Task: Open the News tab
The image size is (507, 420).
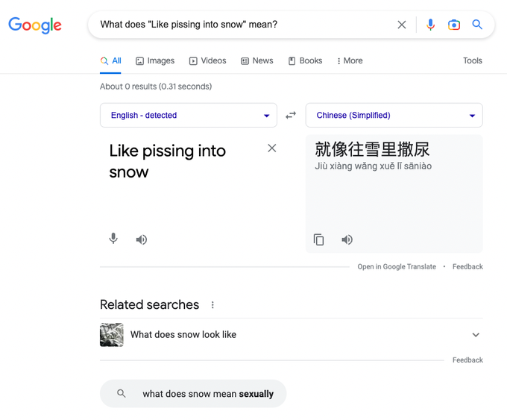Action: (x=257, y=61)
